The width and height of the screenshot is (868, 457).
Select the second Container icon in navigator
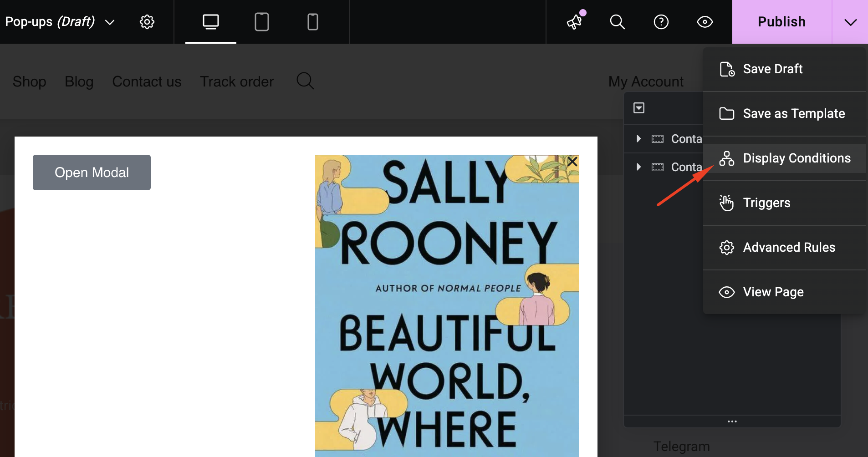[658, 167]
